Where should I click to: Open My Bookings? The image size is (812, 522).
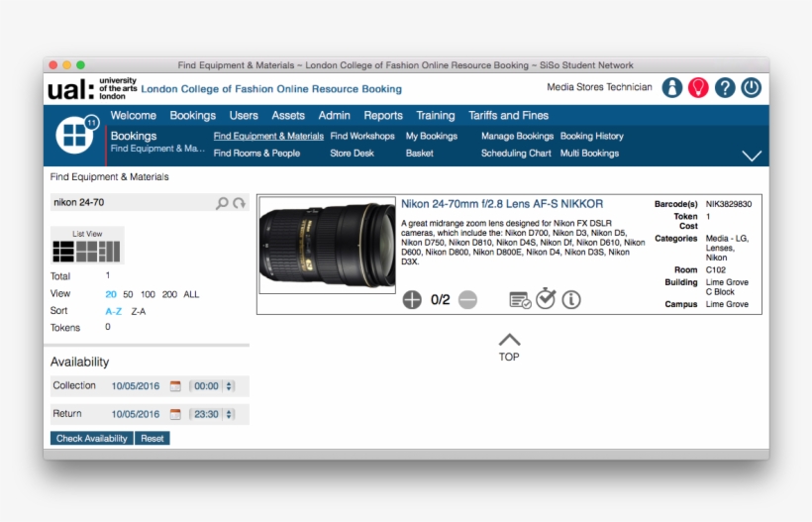pyautogui.click(x=432, y=136)
